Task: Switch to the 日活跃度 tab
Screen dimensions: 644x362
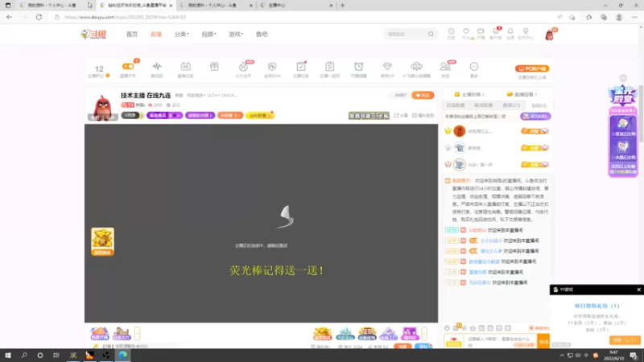Action: coord(456,105)
